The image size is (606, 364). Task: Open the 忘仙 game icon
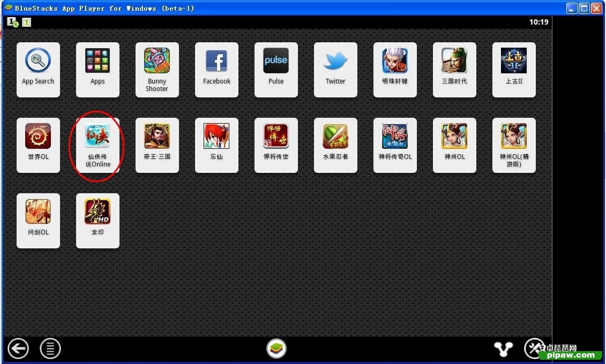216,145
